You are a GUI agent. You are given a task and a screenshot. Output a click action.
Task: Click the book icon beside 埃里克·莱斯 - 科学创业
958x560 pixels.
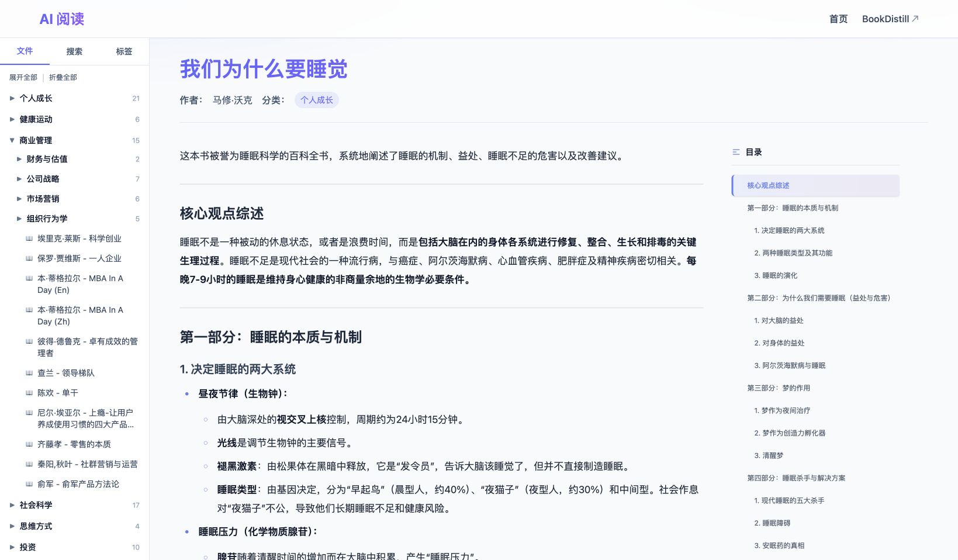coord(29,238)
